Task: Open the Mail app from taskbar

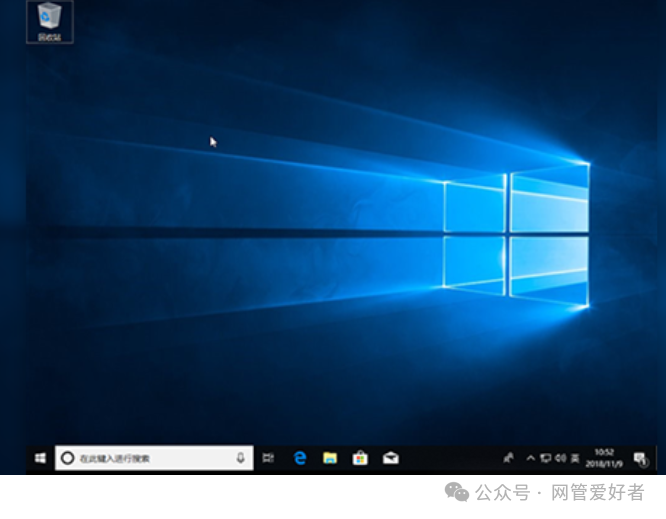Action: click(391, 458)
